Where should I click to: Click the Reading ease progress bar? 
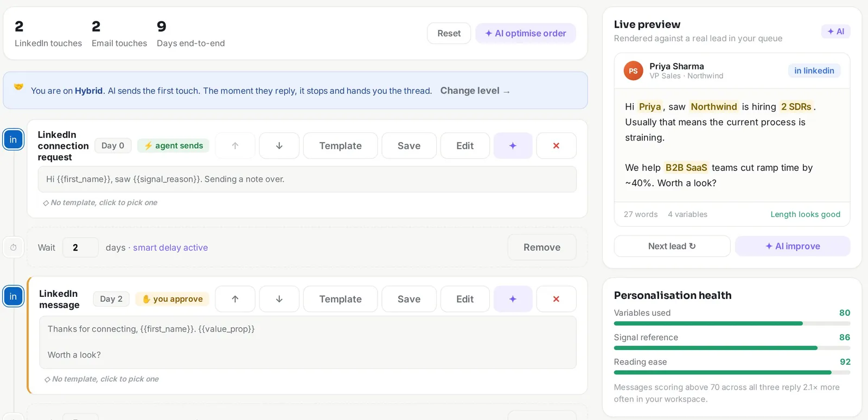tap(732, 372)
